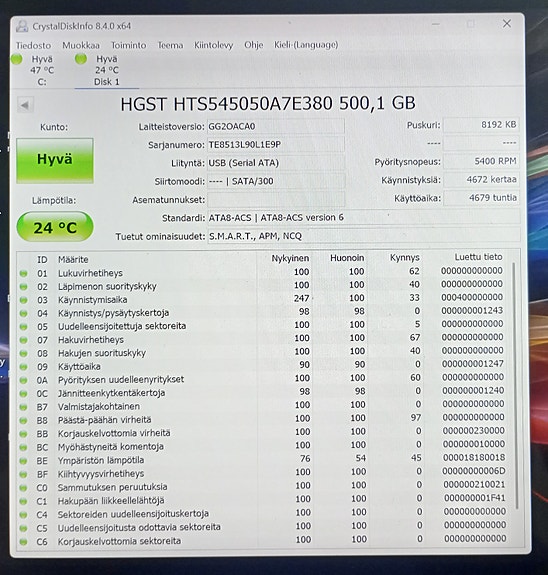Click the status dot for Ympäristön lämpötila row
Screen dimensions: 548x575
pyautogui.click(x=23, y=461)
